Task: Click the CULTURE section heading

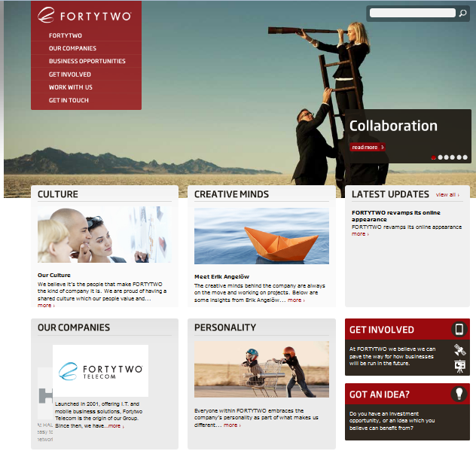Action: [x=58, y=194]
